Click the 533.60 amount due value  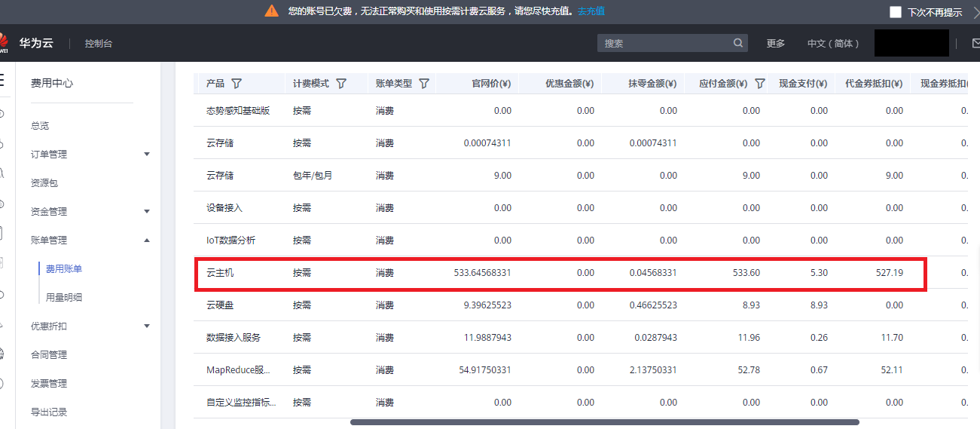746,273
